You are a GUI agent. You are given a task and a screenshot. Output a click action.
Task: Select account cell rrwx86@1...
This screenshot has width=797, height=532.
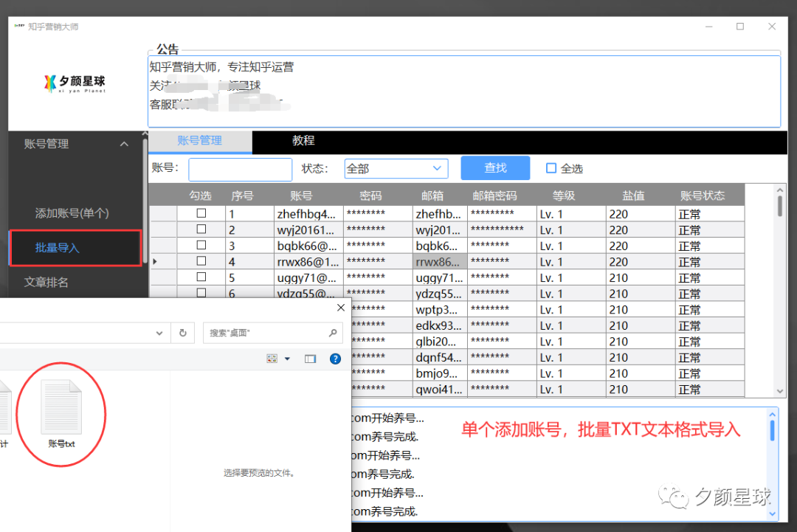[x=309, y=262]
